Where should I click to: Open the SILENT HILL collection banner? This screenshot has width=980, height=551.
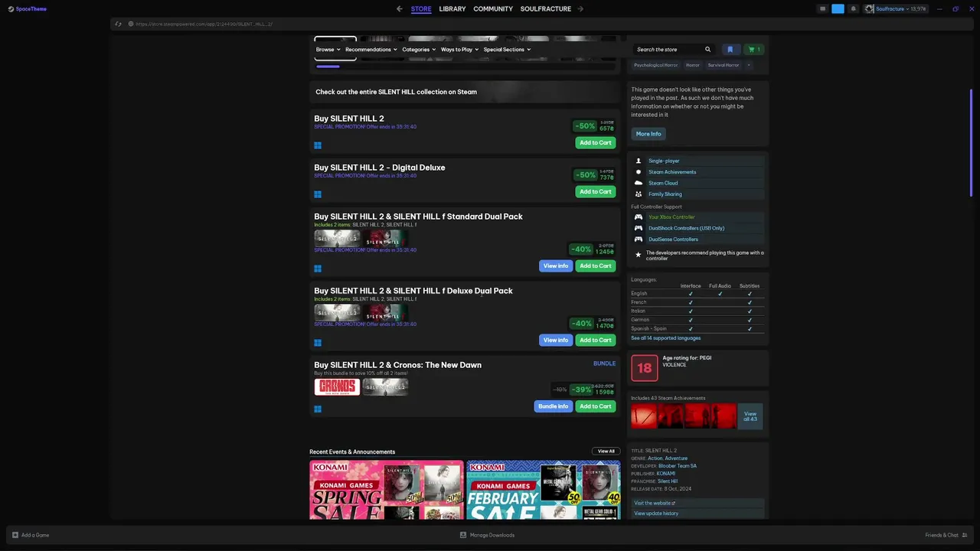click(x=465, y=92)
